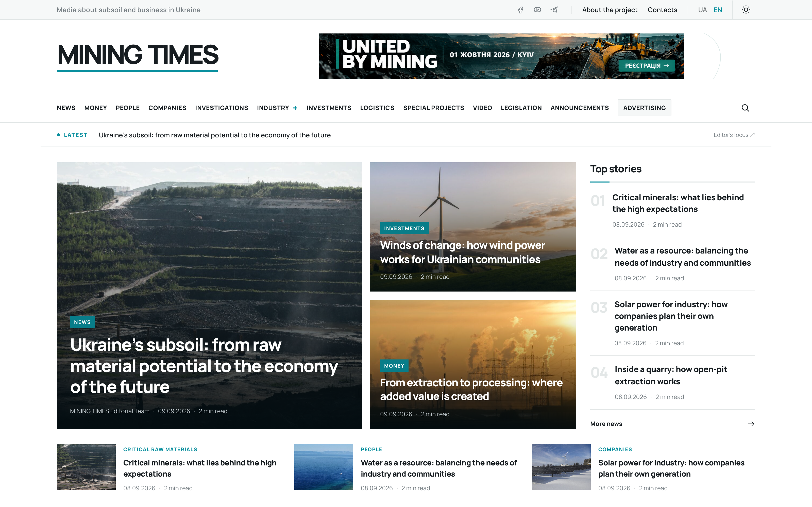Click the Critical Raw Materials category label
This screenshot has height=507, width=812.
(160, 449)
